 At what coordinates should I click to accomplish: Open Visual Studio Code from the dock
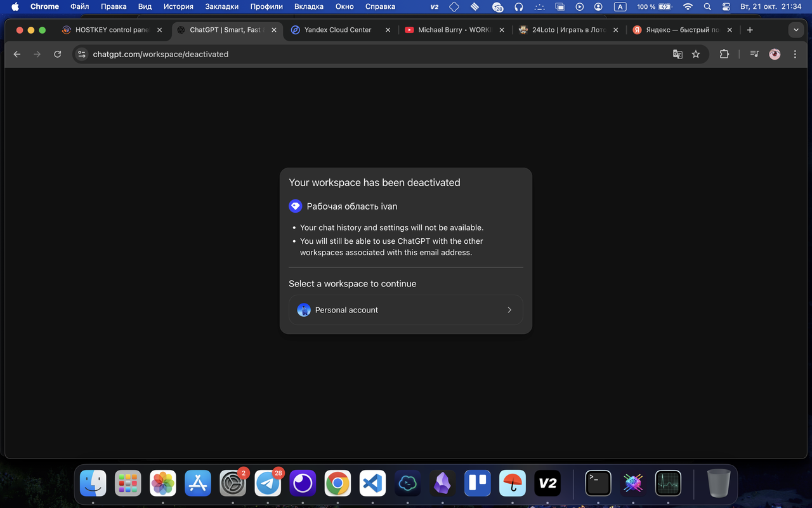[372, 484]
